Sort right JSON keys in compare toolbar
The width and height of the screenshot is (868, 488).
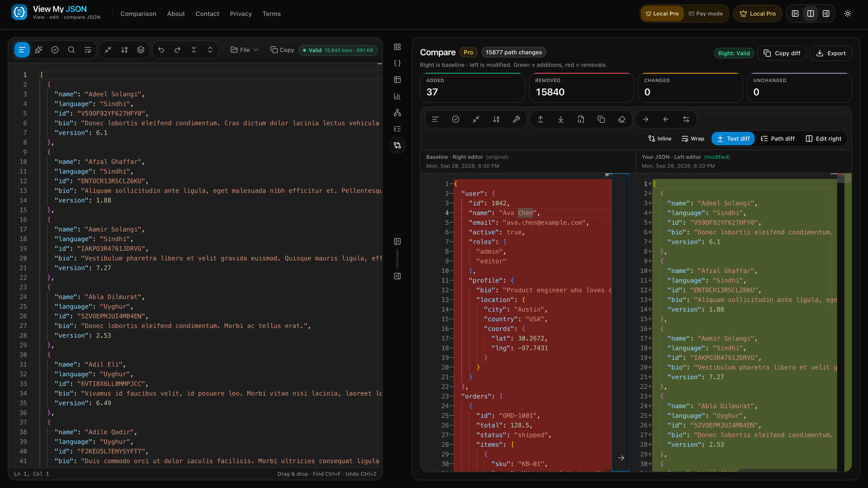tap(496, 119)
